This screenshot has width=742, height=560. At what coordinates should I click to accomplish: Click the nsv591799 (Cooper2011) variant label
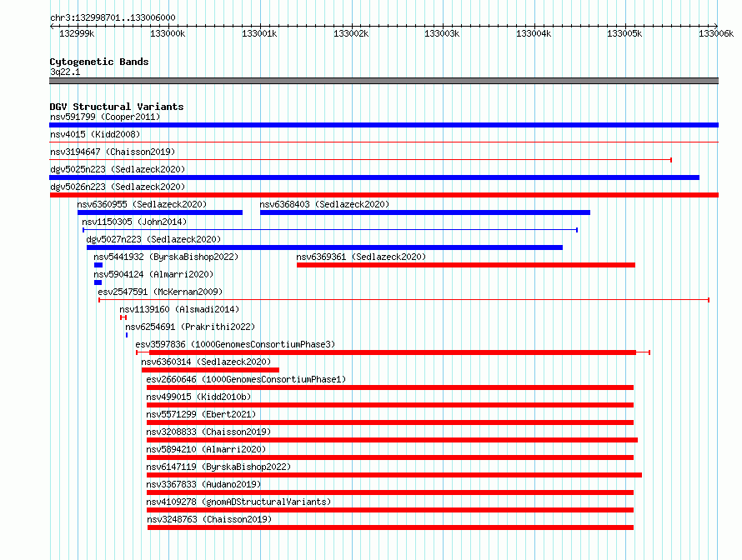pos(105,117)
